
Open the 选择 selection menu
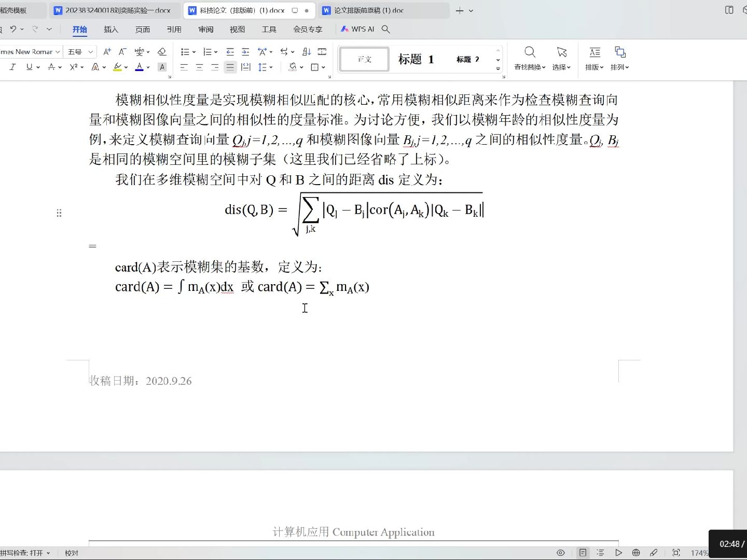point(561,58)
